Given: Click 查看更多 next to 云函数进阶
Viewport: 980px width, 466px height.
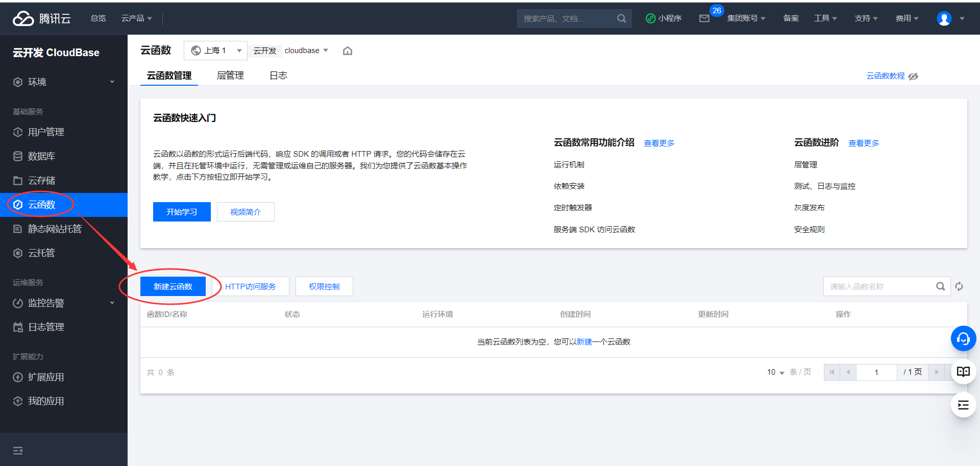Looking at the screenshot, I should point(864,143).
